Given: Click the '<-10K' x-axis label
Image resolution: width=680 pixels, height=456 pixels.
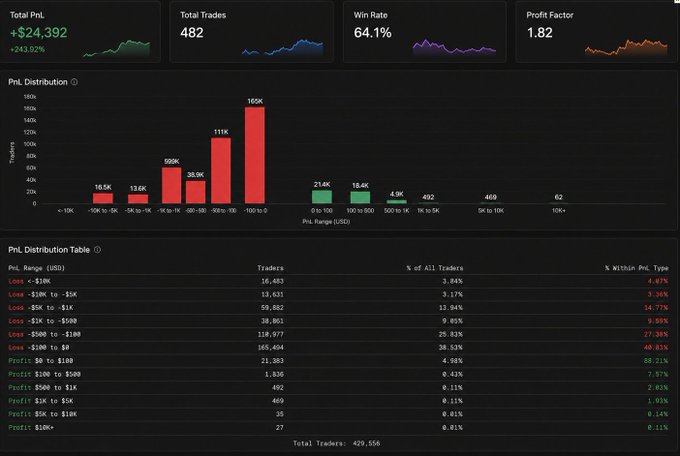Looking at the screenshot, I should (x=65, y=210).
